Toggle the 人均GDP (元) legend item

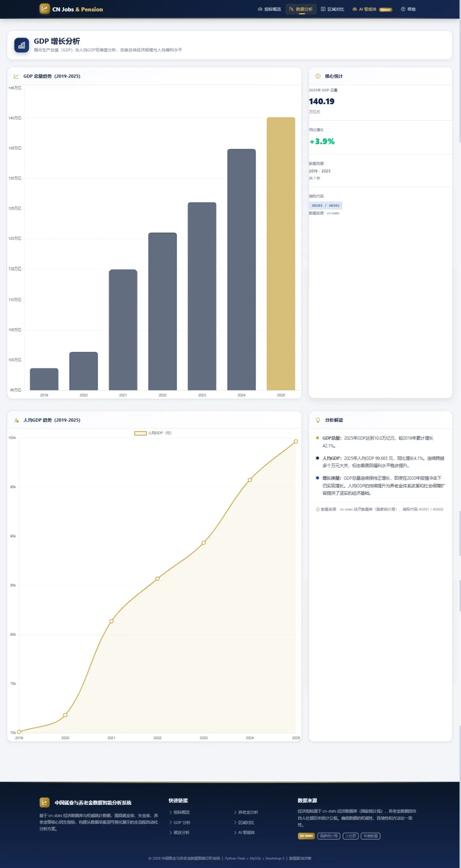(153, 433)
